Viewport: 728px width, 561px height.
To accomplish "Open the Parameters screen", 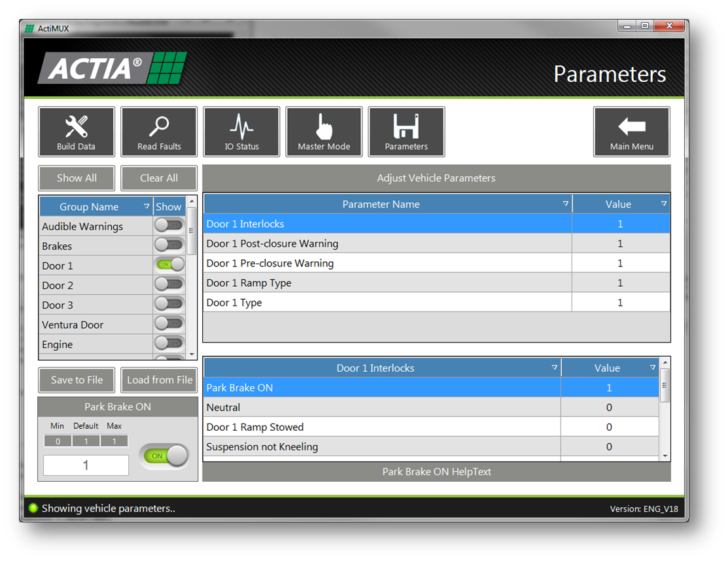I will (x=406, y=131).
